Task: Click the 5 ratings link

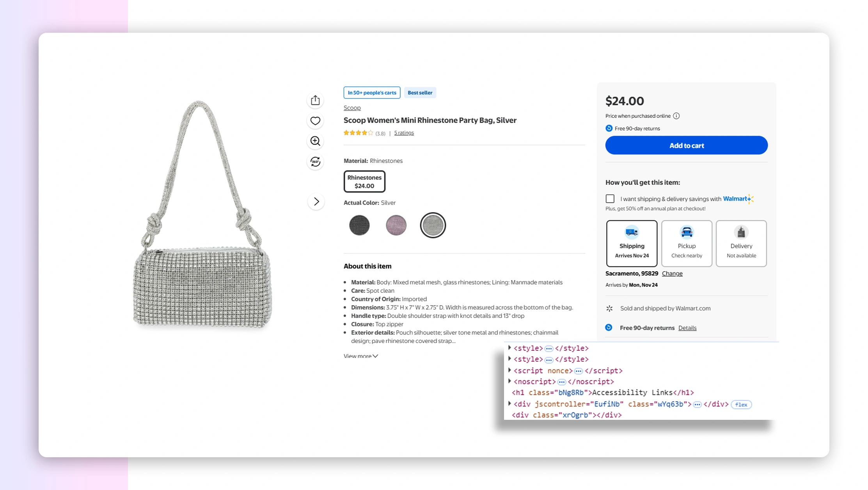Action: pyautogui.click(x=404, y=133)
